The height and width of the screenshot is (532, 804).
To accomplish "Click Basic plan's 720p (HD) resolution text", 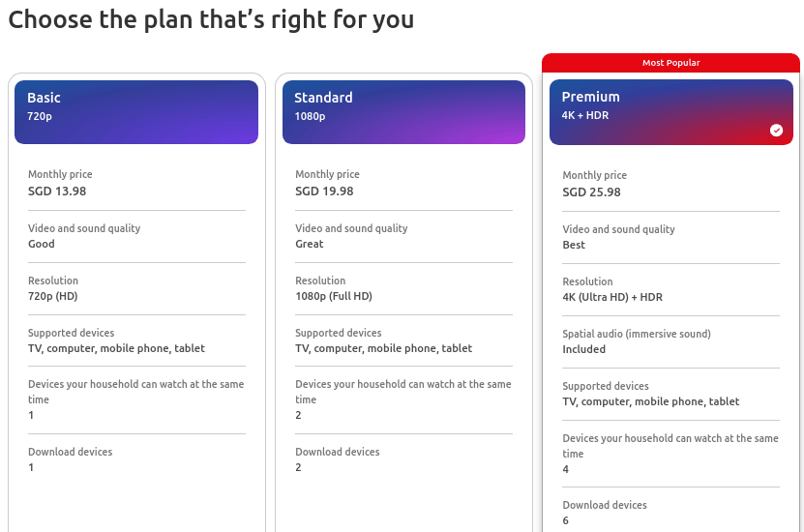I will click(x=53, y=296).
